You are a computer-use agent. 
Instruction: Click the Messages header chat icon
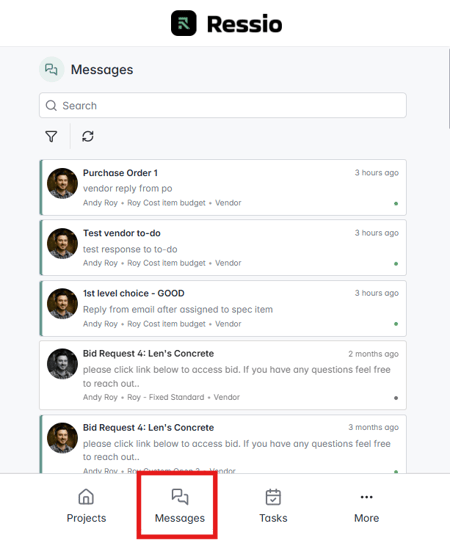51,70
